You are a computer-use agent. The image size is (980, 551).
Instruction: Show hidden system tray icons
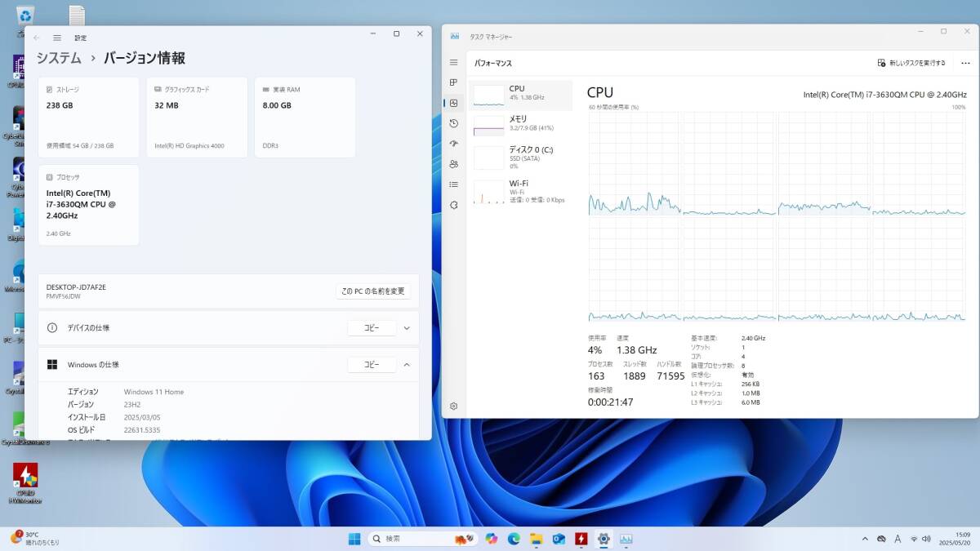tap(865, 539)
